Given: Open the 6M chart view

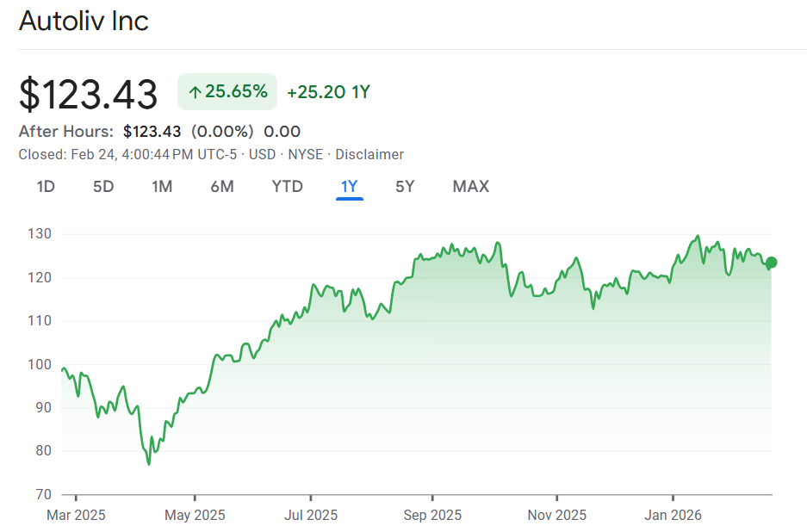Looking at the screenshot, I should coord(222,186).
